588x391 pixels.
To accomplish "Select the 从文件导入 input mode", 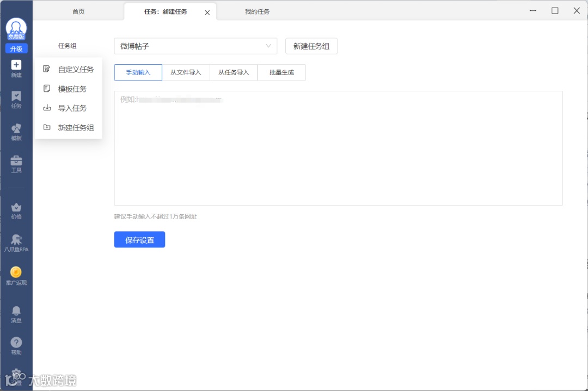I will [186, 72].
